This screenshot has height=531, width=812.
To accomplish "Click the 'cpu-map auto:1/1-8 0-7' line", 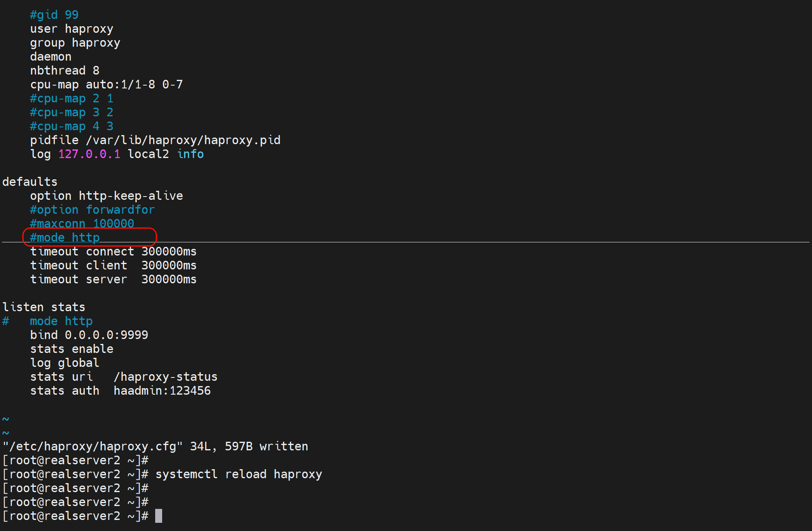I will (106, 84).
